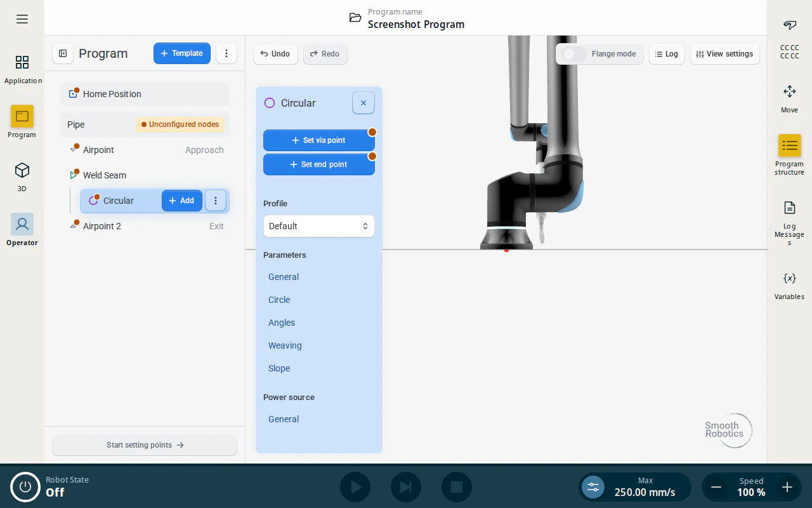812x508 pixels.
Task: Select the Weld Seam node
Action: point(145,175)
